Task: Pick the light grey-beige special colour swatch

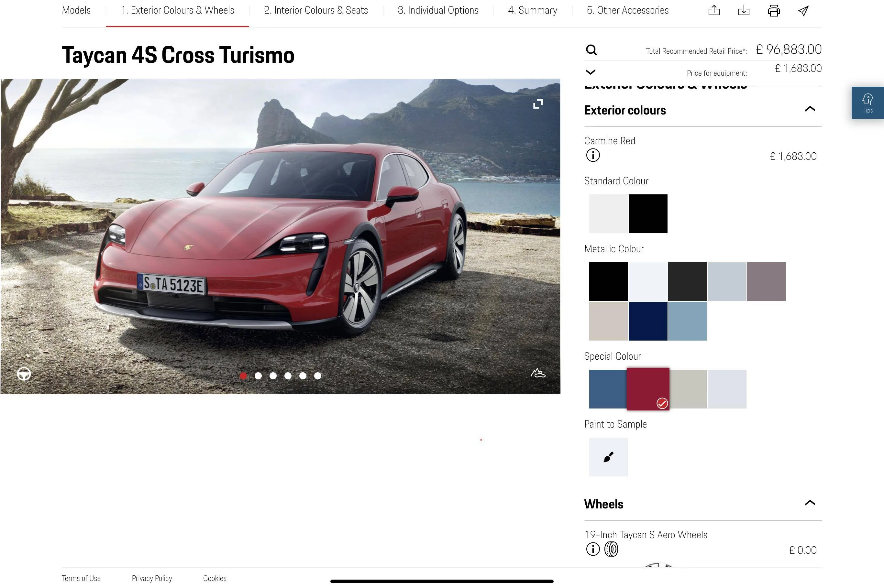Action: [688, 389]
